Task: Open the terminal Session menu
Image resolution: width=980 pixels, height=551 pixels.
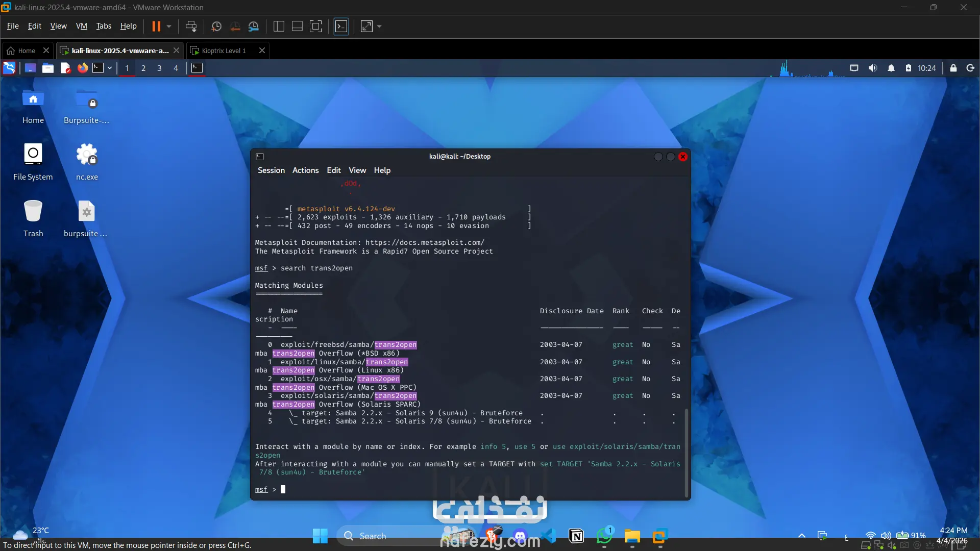Action: pos(271,170)
